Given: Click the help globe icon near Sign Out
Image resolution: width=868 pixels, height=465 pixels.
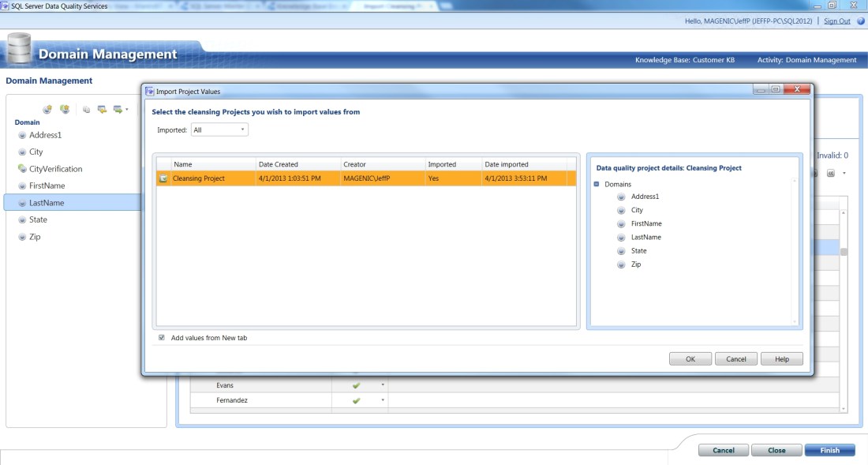Looking at the screenshot, I should (862, 21).
